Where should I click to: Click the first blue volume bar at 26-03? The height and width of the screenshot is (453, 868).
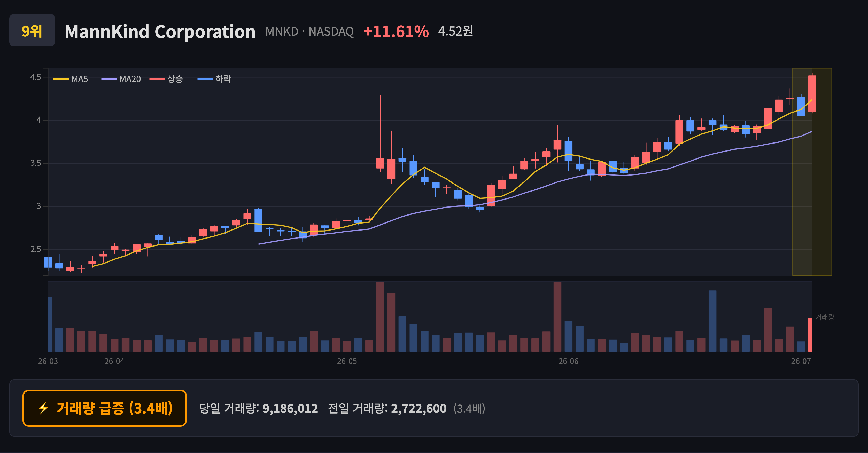click(x=50, y=324)
